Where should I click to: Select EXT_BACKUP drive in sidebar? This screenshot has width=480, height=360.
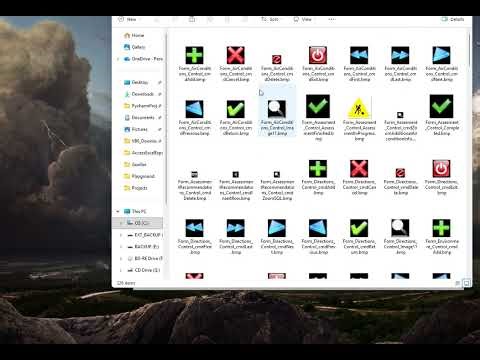145,235
